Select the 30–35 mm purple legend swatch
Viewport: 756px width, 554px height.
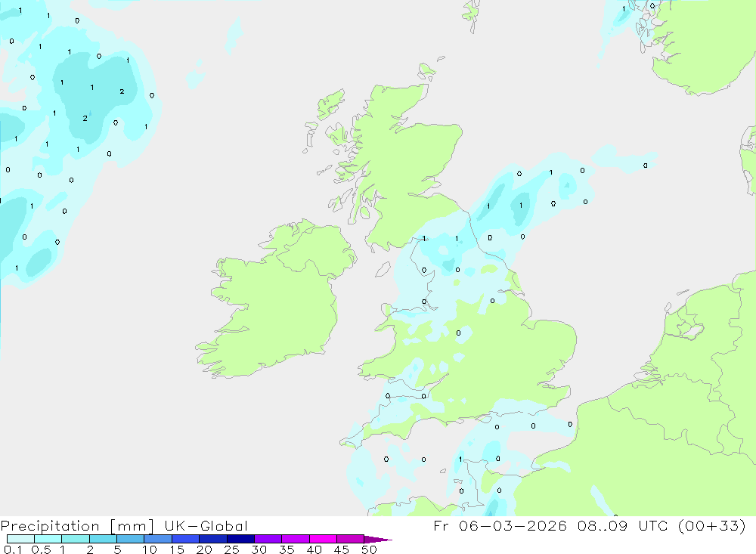point(268,539)
